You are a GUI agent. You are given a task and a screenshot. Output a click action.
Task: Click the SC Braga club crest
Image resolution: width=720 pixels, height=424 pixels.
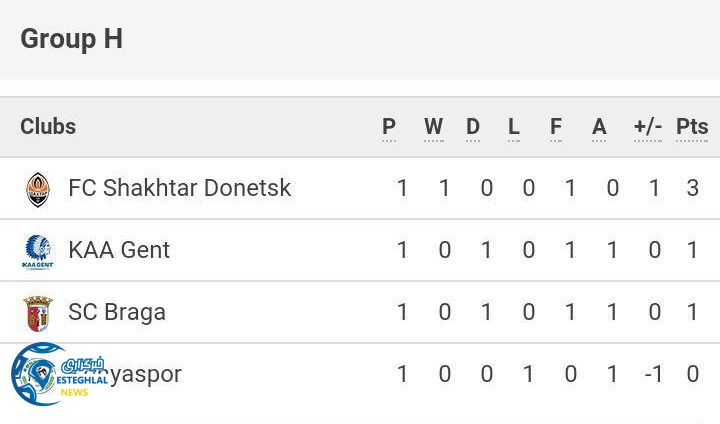point(37,312)
